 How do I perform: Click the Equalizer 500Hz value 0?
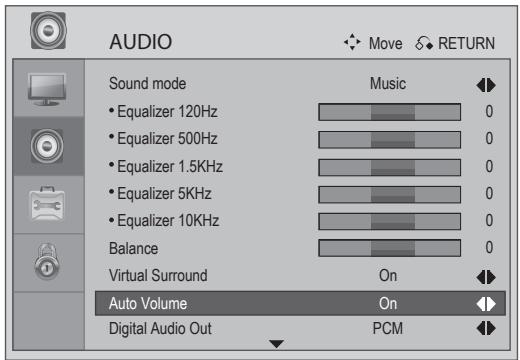point(489,138)
